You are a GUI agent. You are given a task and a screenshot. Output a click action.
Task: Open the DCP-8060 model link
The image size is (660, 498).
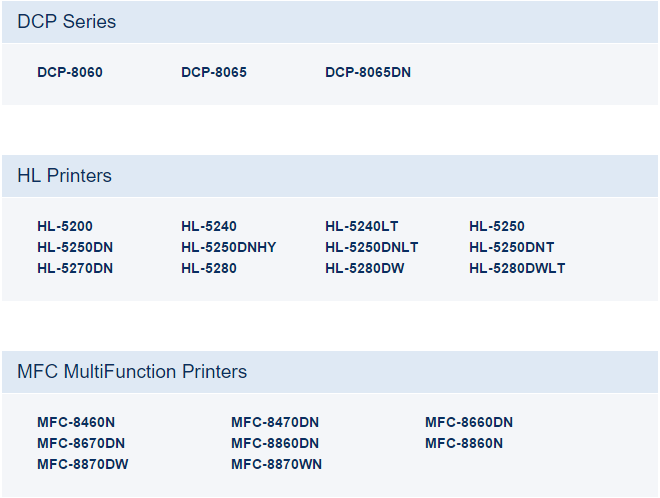(70, 72)
